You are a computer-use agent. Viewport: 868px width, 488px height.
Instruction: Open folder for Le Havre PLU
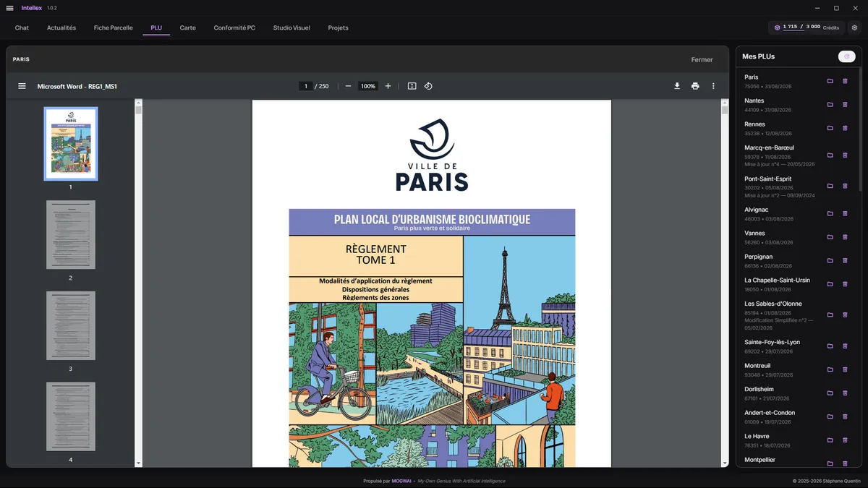(x=830, y=440)
